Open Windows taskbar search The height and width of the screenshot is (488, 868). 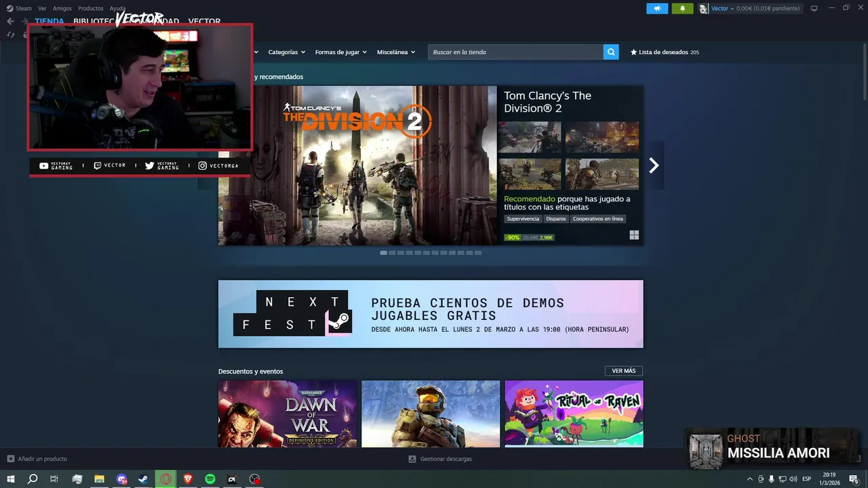(x=33, y=479)
